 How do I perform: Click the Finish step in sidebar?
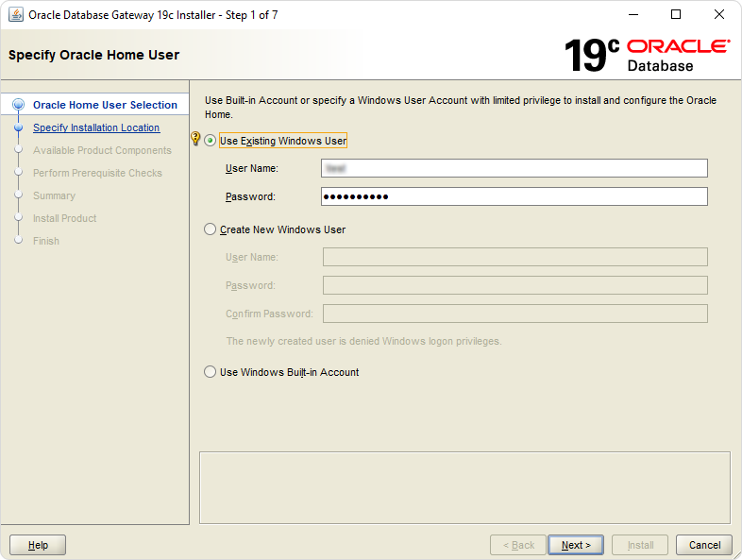tap(46, 241)
